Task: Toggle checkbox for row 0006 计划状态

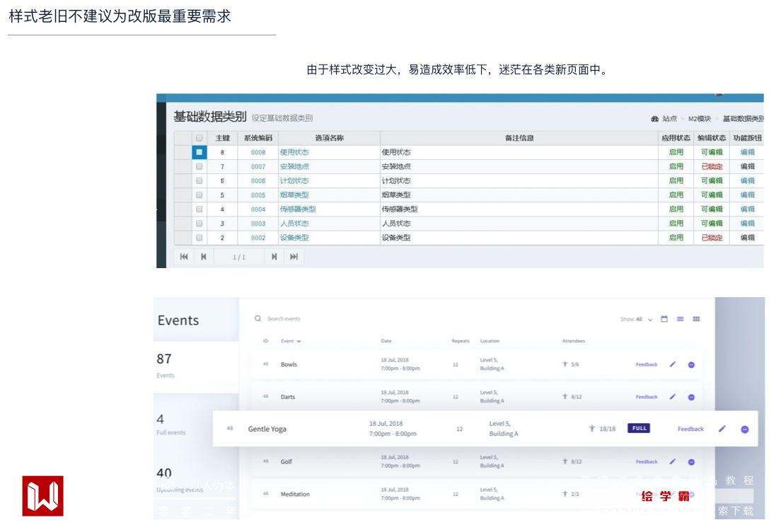Action: pyautogui.click(x=199, y=180)
